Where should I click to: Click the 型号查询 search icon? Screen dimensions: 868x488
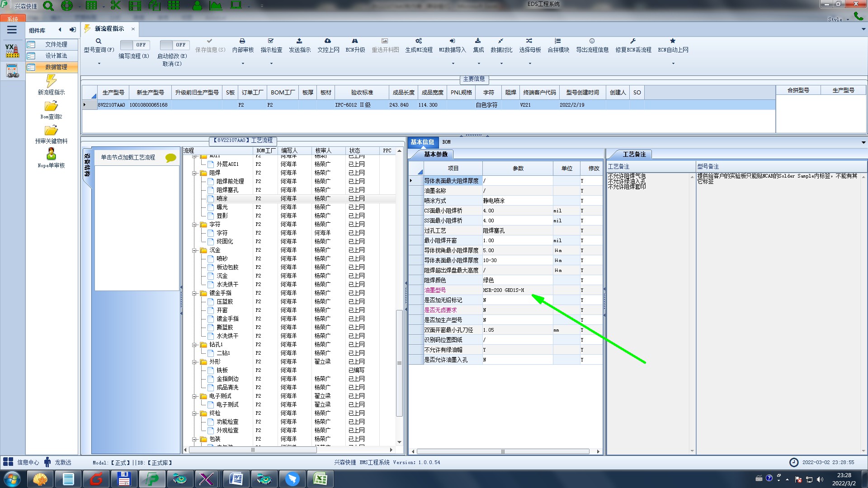click(x=99, y=41)
